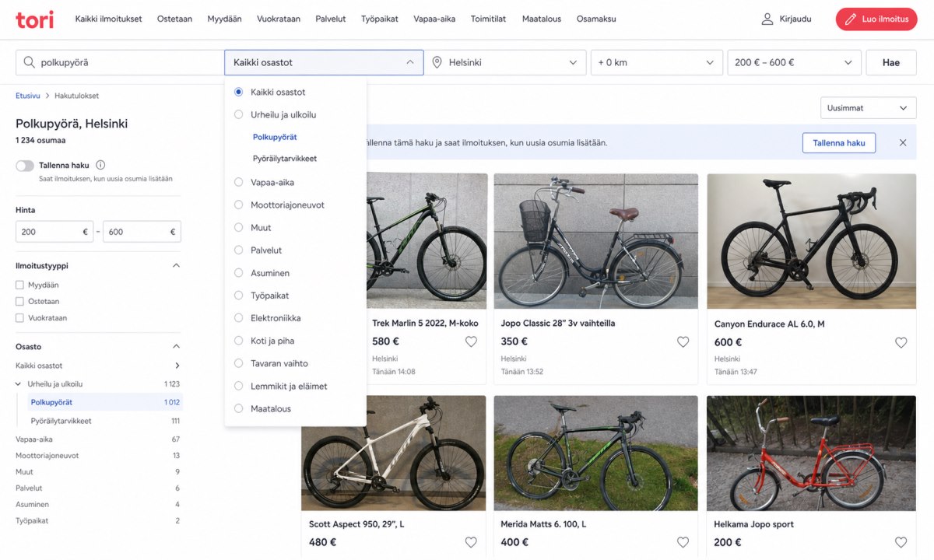The image size is (934, 560).
Task: Click the user profile icon beside Kirjaudu
Action: click(x=767, y=19)
